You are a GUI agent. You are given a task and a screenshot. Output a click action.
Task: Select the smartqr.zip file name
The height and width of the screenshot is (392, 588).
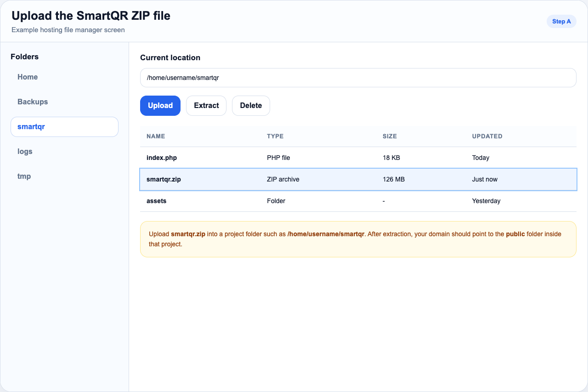164,179
